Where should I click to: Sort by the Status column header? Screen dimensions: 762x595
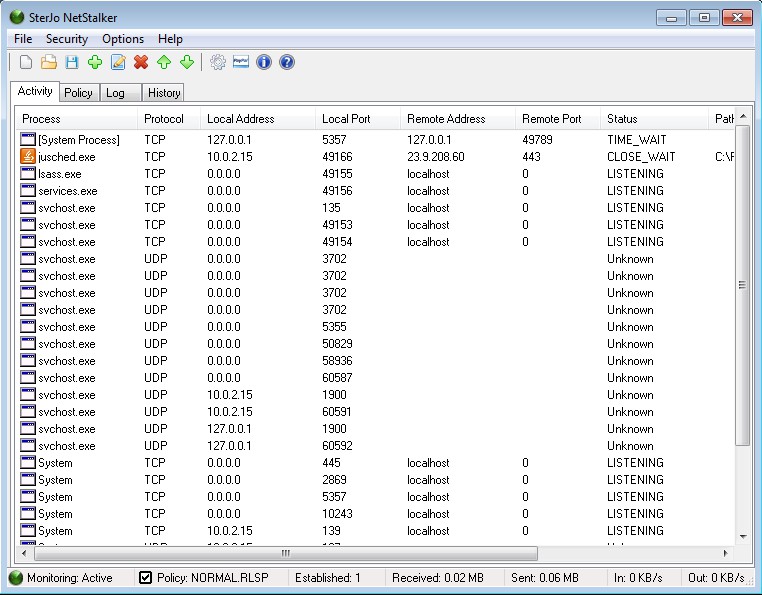click(x=622, y=119)
